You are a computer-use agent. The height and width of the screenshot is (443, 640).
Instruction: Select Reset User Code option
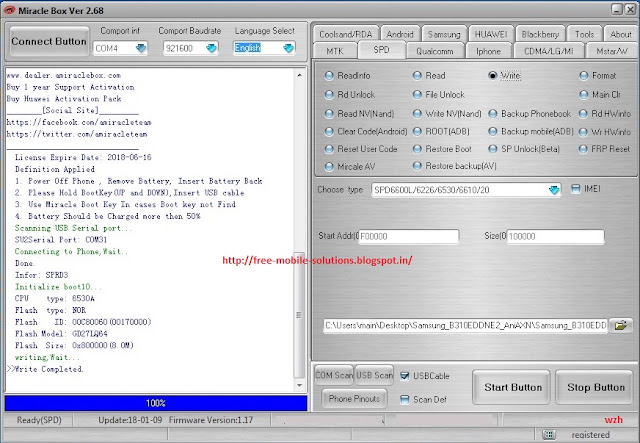(x=329, y=149)
